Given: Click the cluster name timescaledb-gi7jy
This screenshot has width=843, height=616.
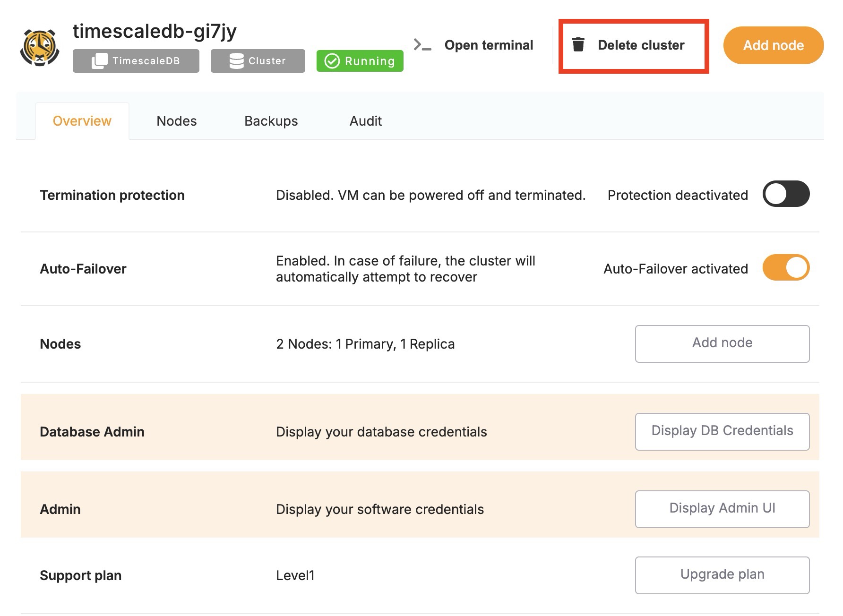Looking at the screenshot, I should pos(155,31).
